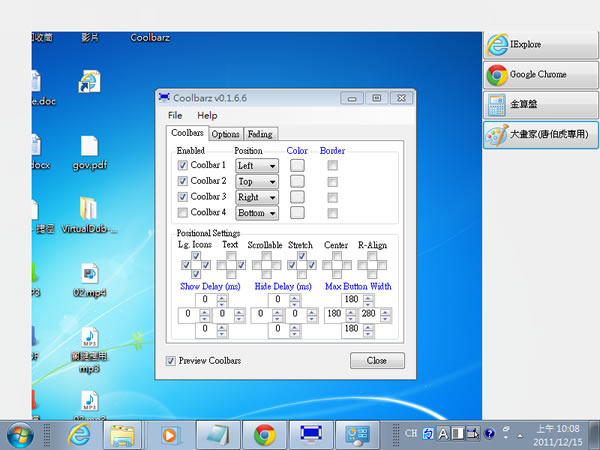
Task: Launch IExplore from the Coolbar
Action: [541, 45]
